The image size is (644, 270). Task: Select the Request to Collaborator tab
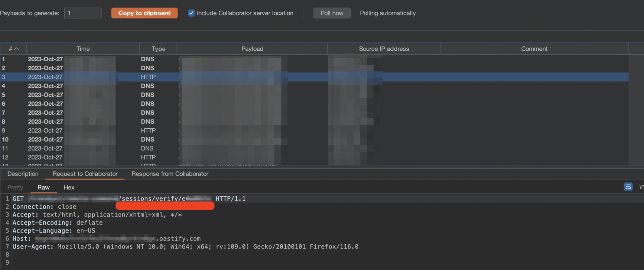85,174
